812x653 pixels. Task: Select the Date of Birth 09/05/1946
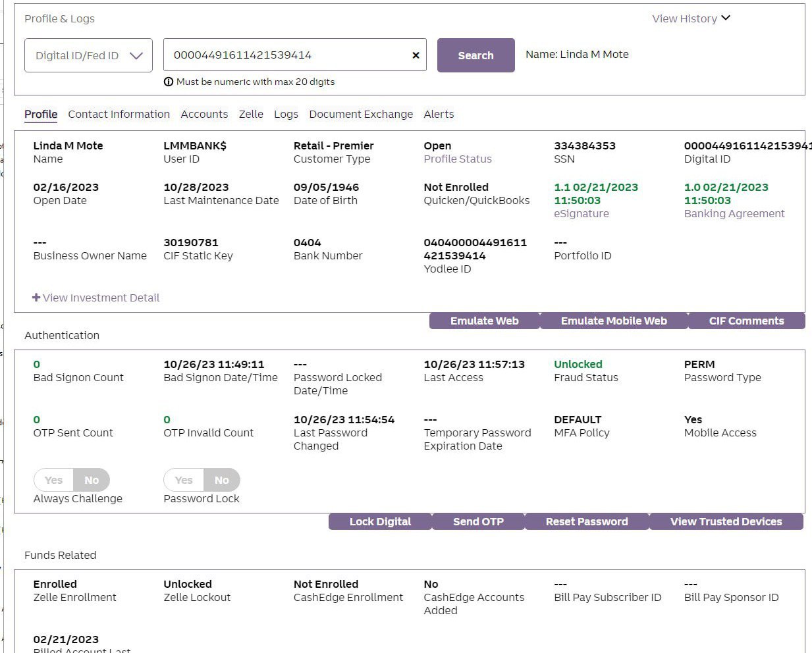pyautogui.click(x=326, y=187)
